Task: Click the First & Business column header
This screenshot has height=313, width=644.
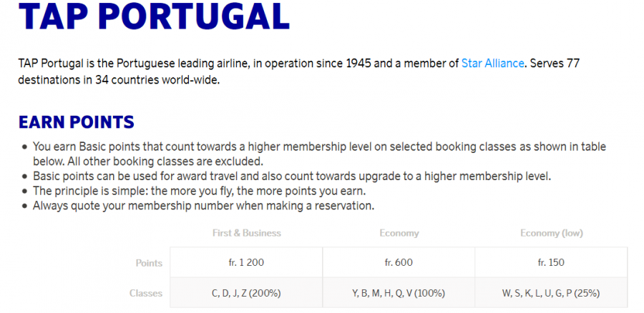Action: 247,233
